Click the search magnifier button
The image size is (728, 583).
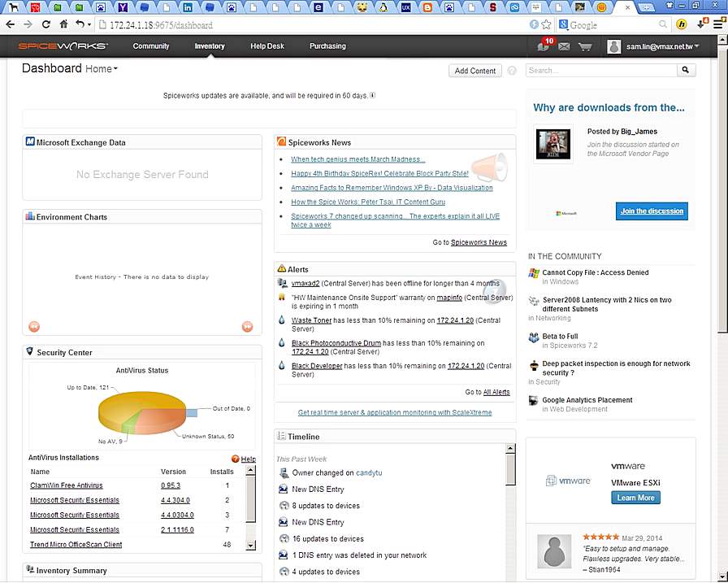tap(686, 70)
